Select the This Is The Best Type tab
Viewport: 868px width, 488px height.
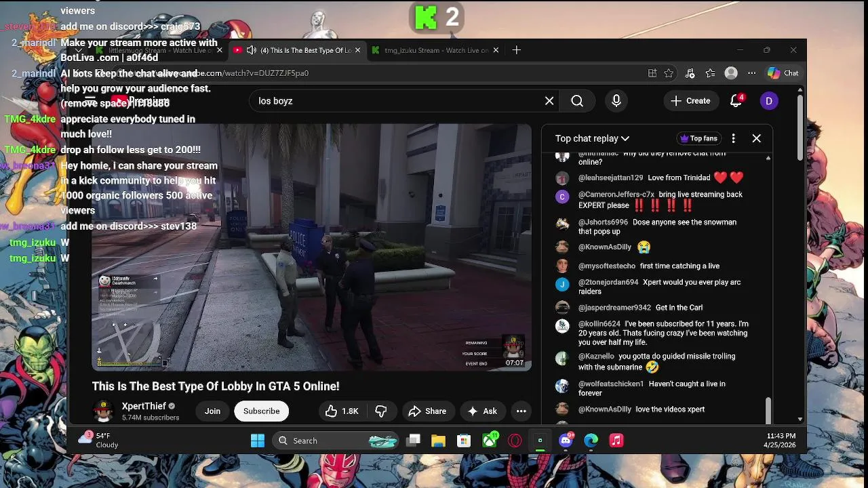coord(297,50)
